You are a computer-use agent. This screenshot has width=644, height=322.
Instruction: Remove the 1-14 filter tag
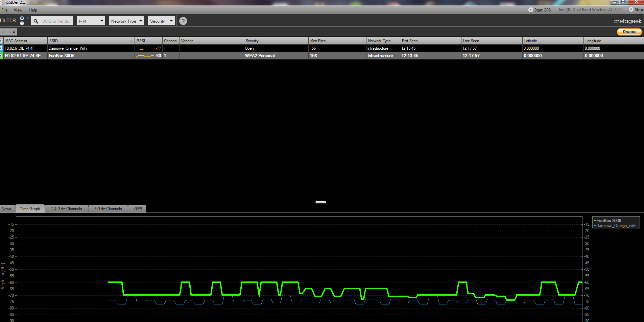3,32
